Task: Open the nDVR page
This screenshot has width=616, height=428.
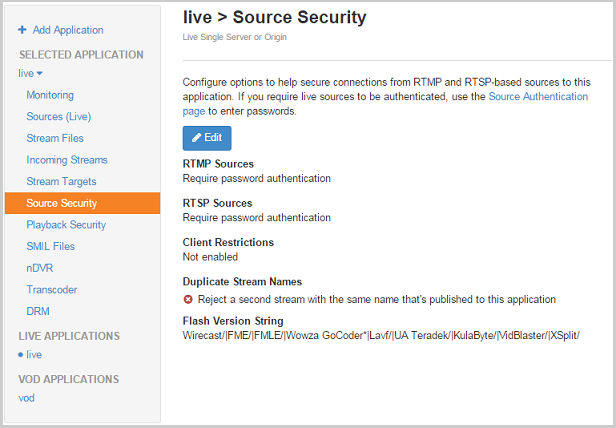Action: pos(40,268)
